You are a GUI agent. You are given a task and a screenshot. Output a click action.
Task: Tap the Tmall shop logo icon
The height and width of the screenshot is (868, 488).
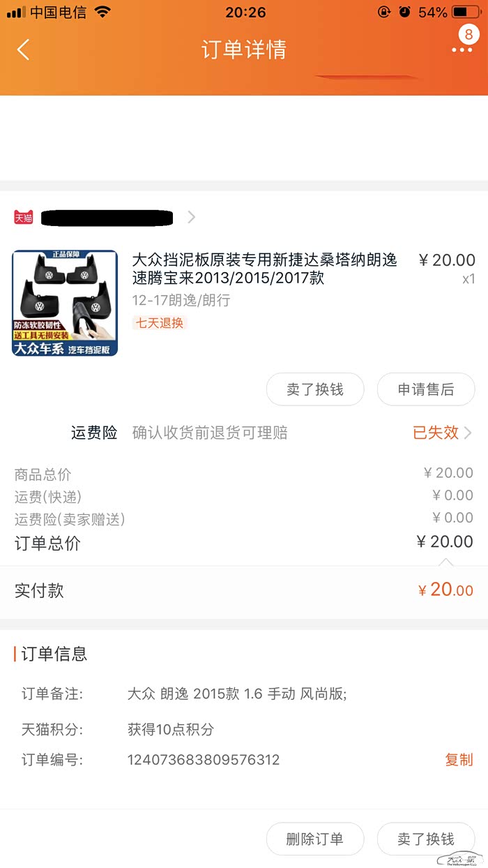pyautogui.click(x=23, y=217)
